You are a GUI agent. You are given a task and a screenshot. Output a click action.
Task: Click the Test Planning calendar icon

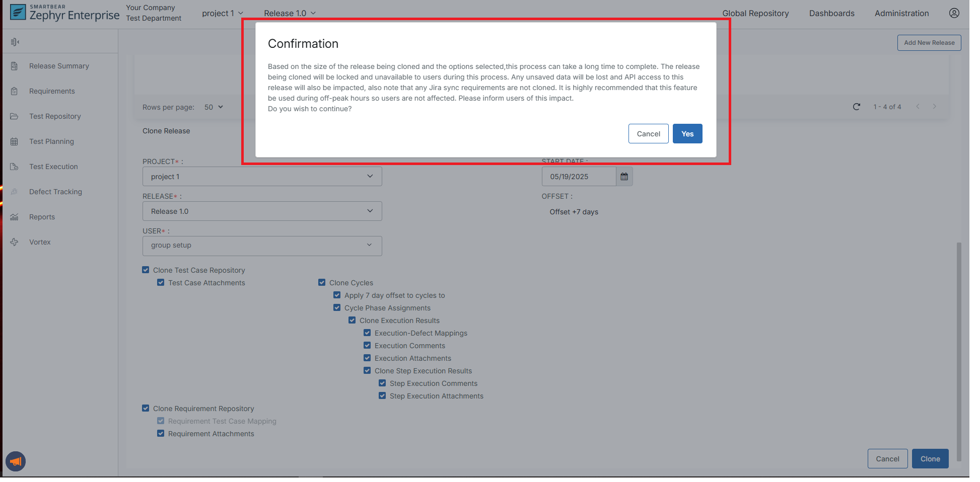[x=14, y=141]
